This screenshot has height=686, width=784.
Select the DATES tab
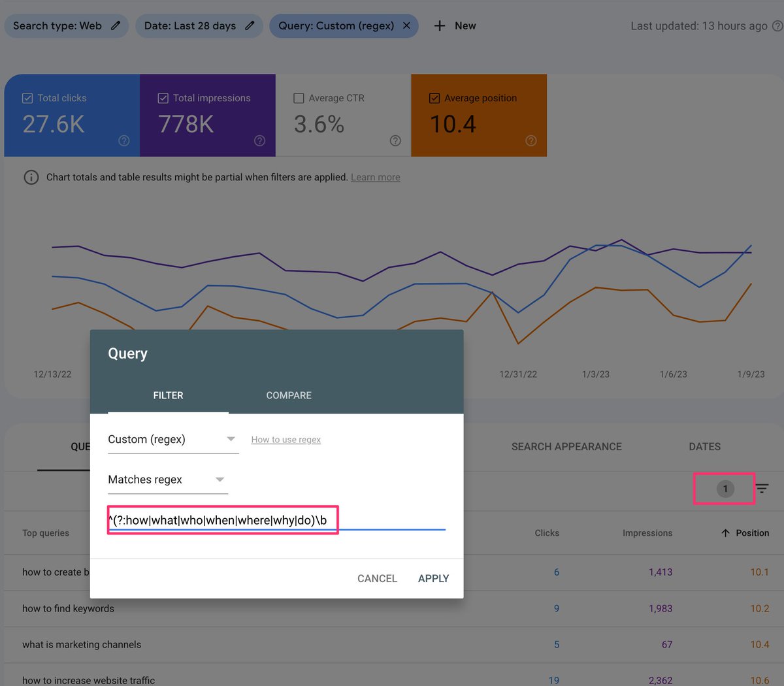[704, 447]
